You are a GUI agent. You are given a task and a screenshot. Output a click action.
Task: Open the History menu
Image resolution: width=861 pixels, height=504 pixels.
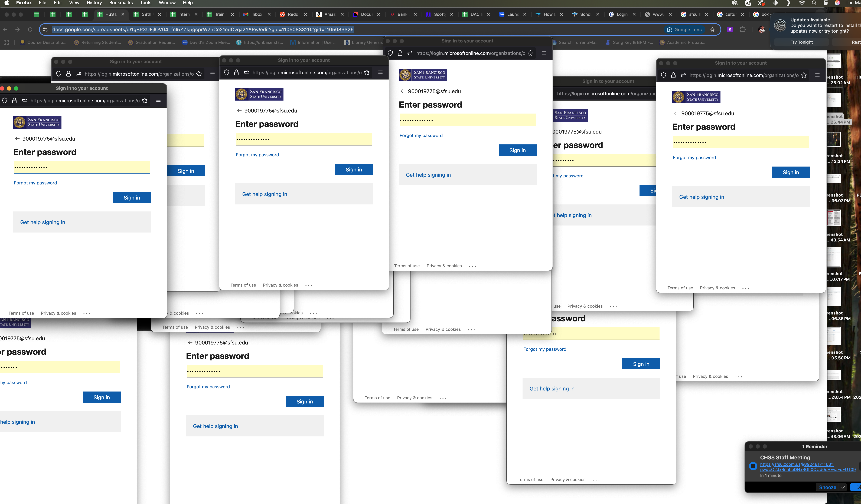tap(94, 3)
